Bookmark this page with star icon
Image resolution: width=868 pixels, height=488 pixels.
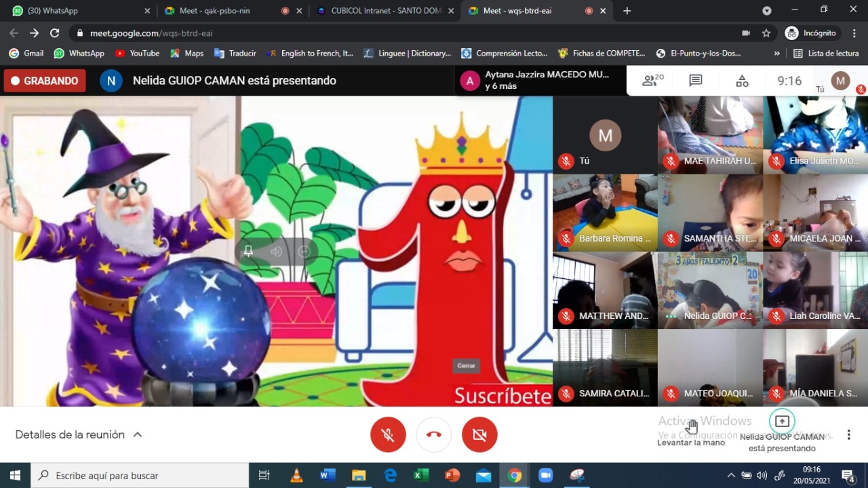point(766,33)
